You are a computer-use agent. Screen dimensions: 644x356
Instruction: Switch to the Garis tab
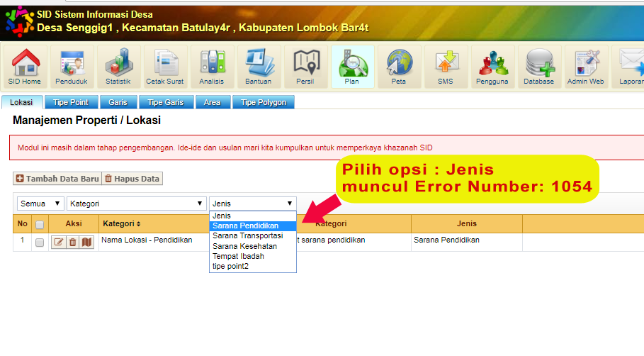tap(118, 102)
